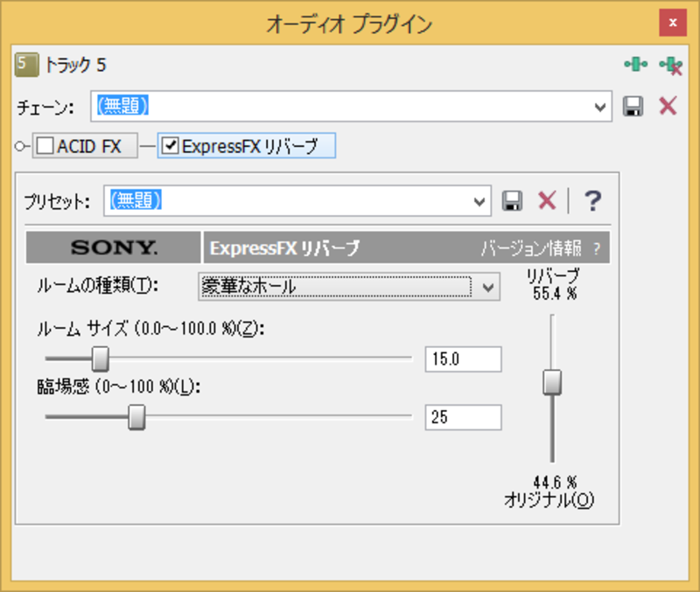Screen dimensions: 700x592
Task: Delete the plug-in preset red X
Action: coord(547,201)
